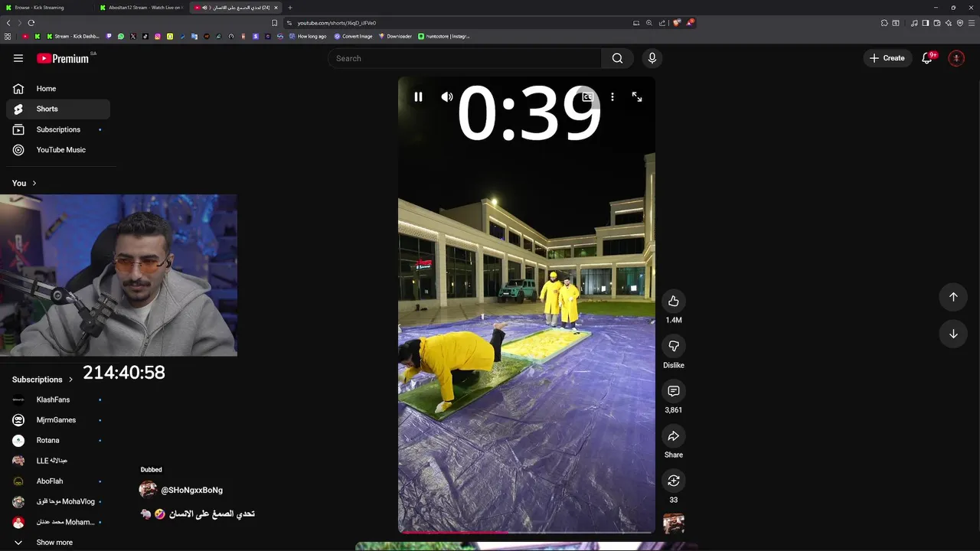Click the Create button
980x551 pixels.
point(887,58)
